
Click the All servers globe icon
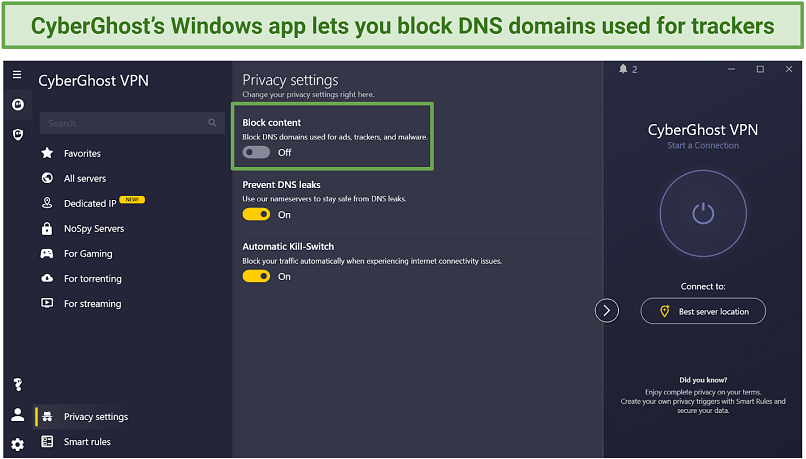(x=47, y=178)
